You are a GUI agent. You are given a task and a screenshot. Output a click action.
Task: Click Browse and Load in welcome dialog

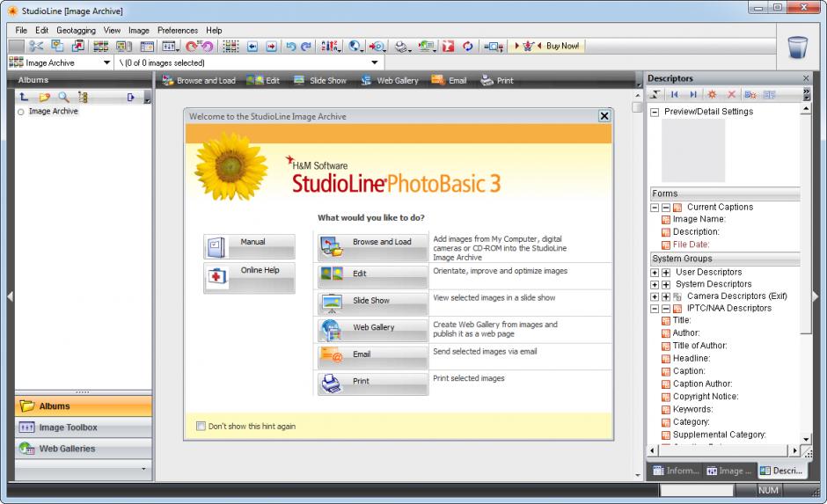coord(373,247)
